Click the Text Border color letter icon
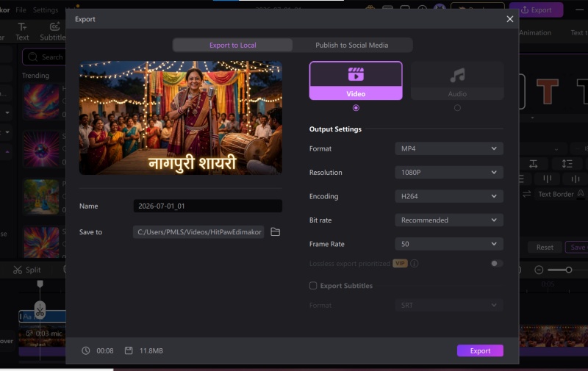The width and height of the screenshot is (588, 371). (x=581, y=194)
